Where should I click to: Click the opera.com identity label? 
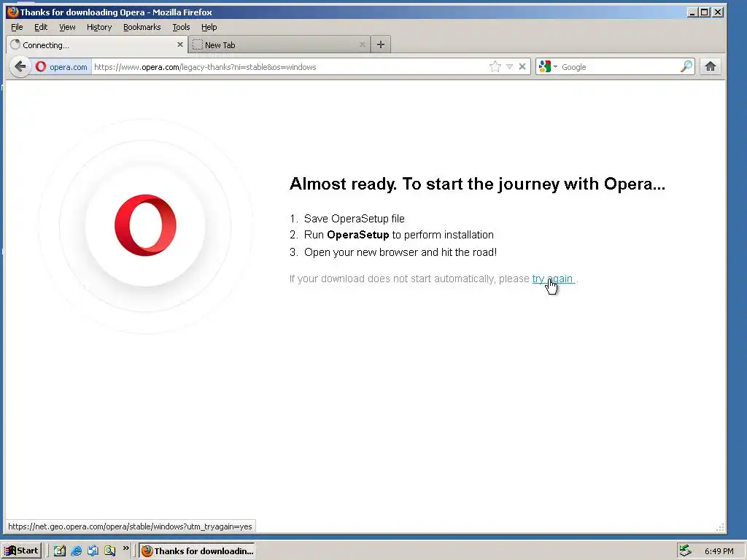coord(68,67)
